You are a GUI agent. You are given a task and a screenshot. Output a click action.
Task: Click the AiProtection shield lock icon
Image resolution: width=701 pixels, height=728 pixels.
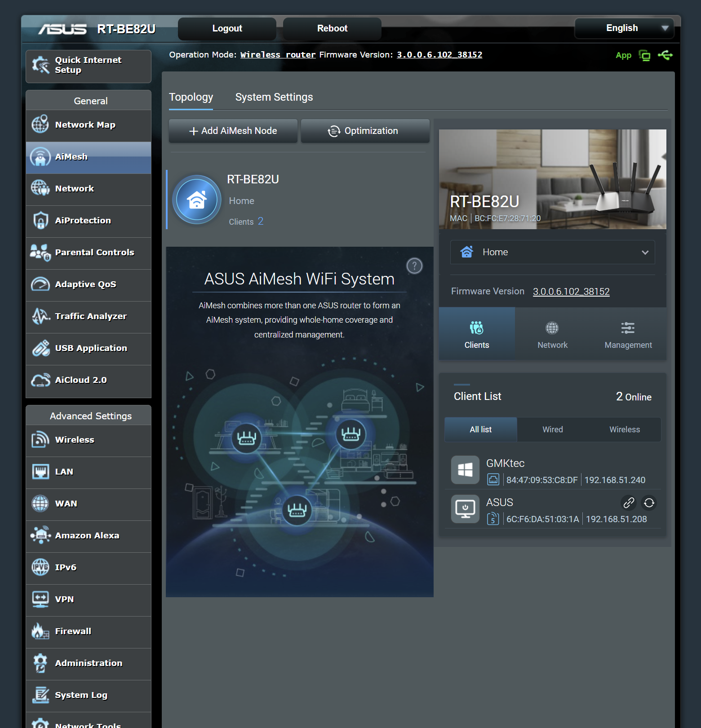[x=40, y=220]
